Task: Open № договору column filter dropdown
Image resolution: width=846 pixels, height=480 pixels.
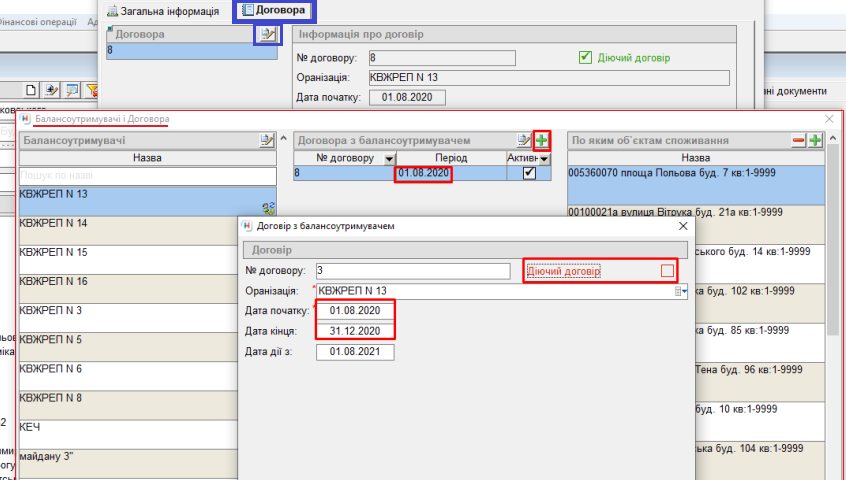Action: point(387,158)
